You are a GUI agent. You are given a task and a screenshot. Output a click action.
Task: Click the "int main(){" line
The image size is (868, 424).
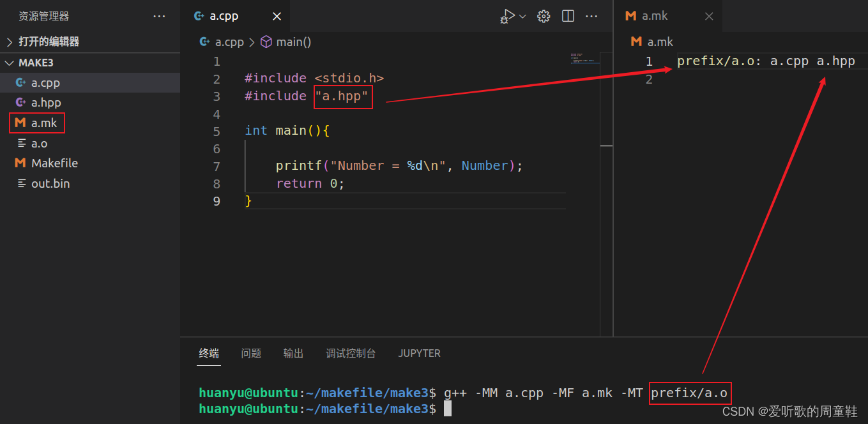[287, 131]
